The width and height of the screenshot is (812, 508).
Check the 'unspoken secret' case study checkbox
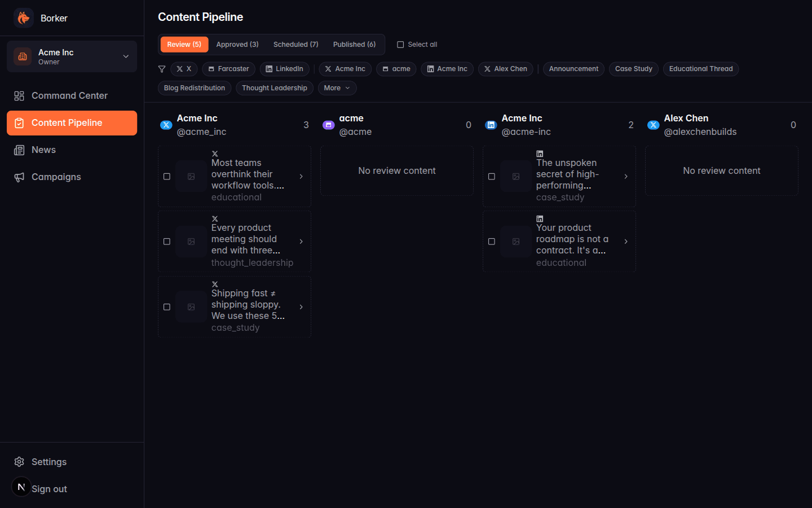pos(491,176)
